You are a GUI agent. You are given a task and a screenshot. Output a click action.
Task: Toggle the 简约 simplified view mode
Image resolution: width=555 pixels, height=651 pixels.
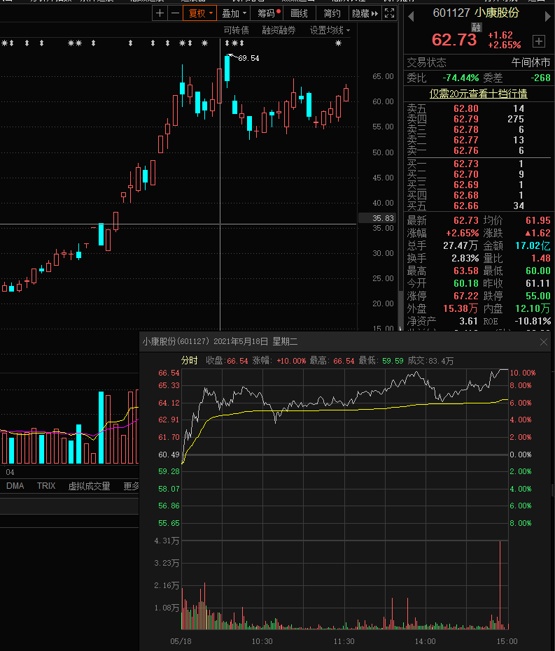tap(332, 13)
